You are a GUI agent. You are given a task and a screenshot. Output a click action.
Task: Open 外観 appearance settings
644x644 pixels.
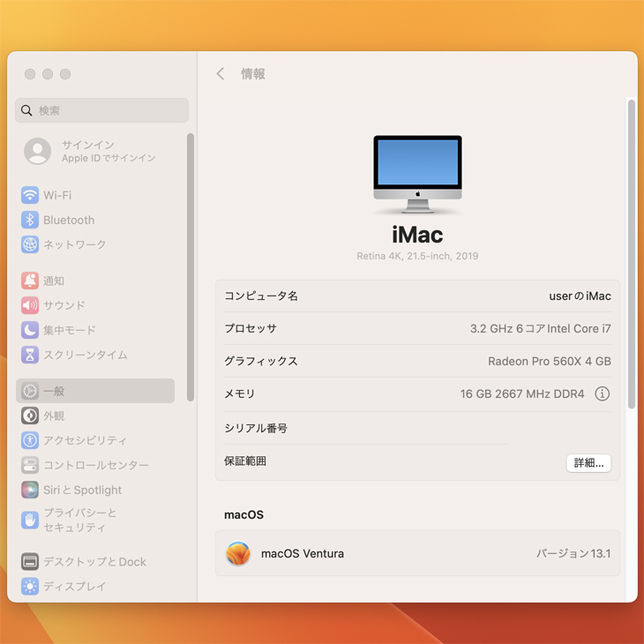(54, 416)
